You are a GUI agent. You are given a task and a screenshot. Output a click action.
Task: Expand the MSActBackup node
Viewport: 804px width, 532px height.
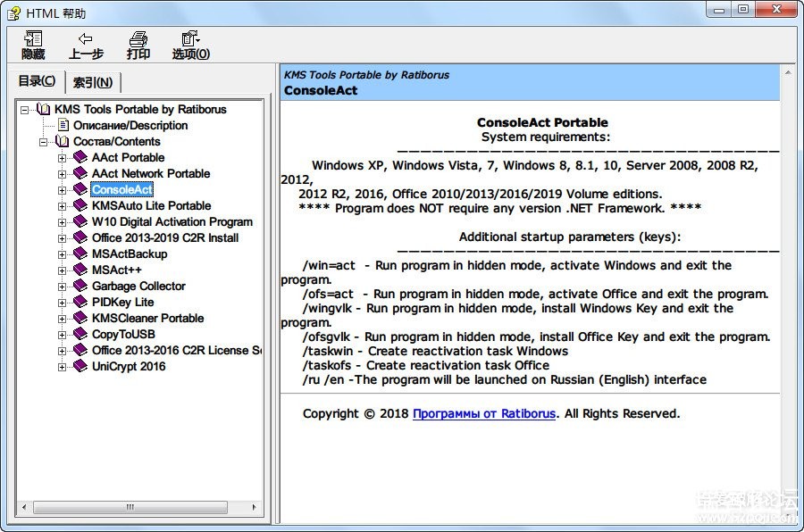(x=62, y=254)
